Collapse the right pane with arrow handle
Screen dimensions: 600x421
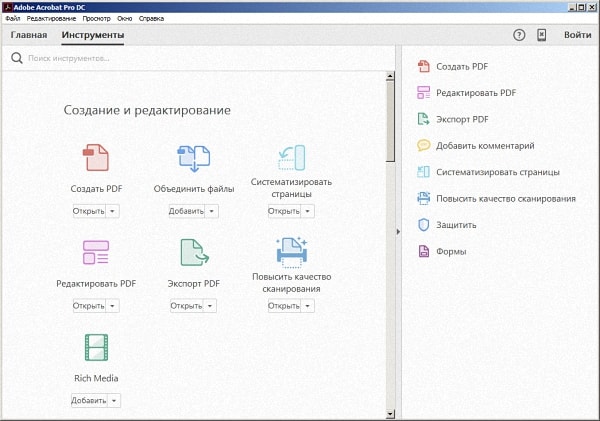pyautogui.click(x=399, y=232)
